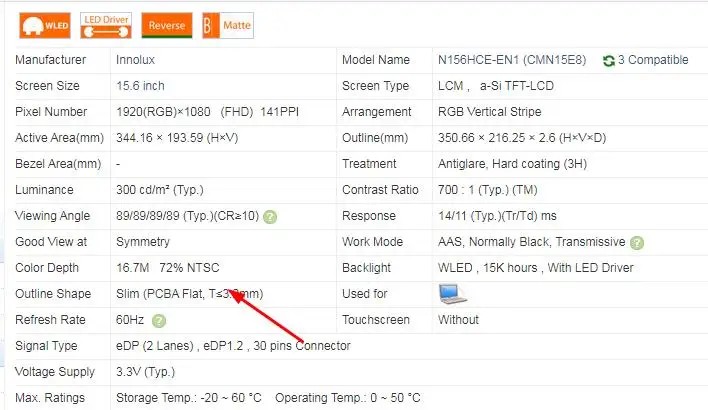The height and width of the screenshot is (410, 708).
Task: Select the active area 344.16 × 193.59 value
Action: point(177,138)
